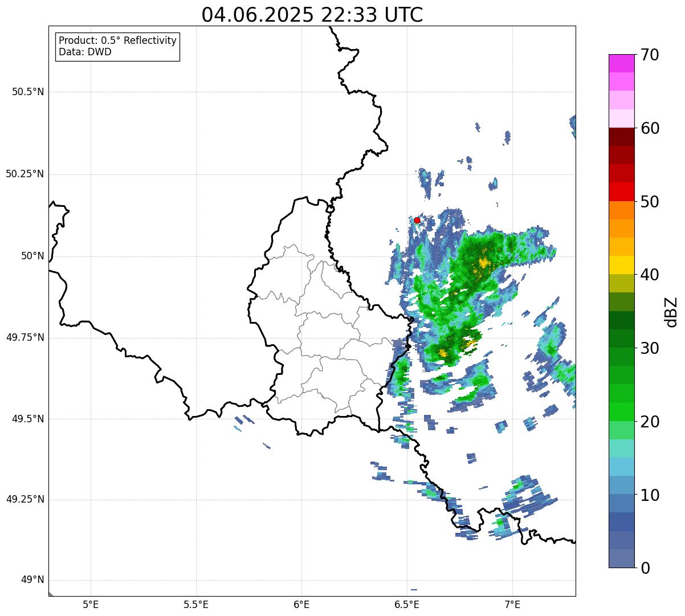Click the 49.75°N latitude label

pos(25,337)
